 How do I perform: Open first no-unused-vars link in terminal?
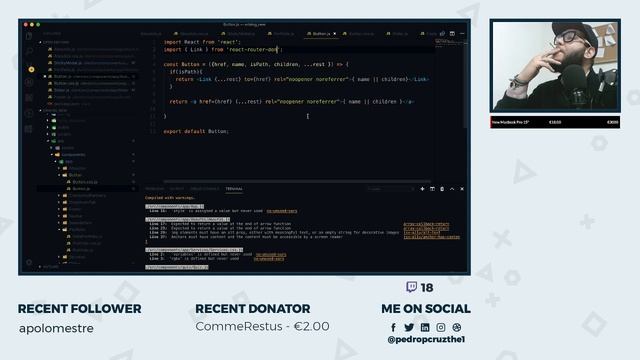[x=282, y=211]
